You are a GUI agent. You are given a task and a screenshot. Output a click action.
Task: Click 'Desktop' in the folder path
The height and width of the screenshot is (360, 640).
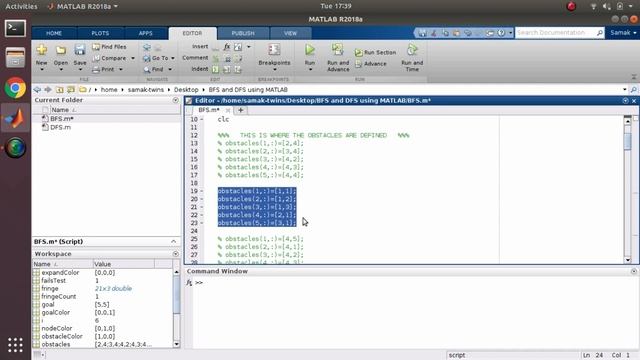tap(186, 90)
